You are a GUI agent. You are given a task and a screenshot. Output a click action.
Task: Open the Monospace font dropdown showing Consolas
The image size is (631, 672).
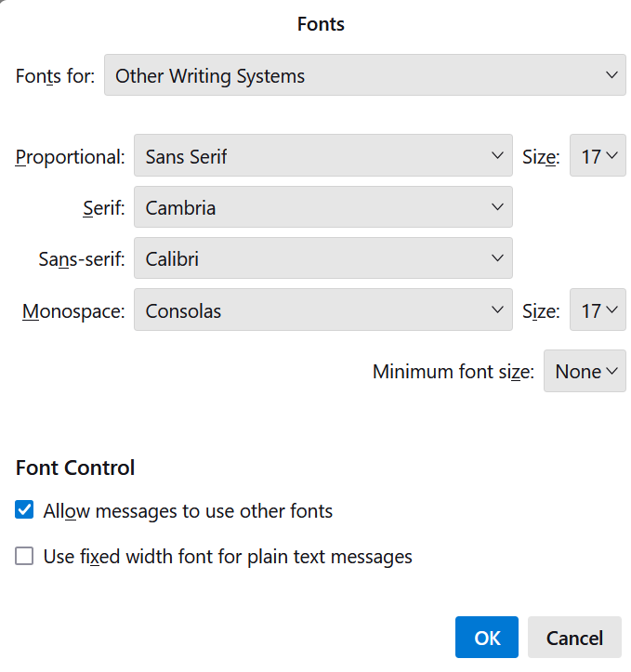(323, 310)
